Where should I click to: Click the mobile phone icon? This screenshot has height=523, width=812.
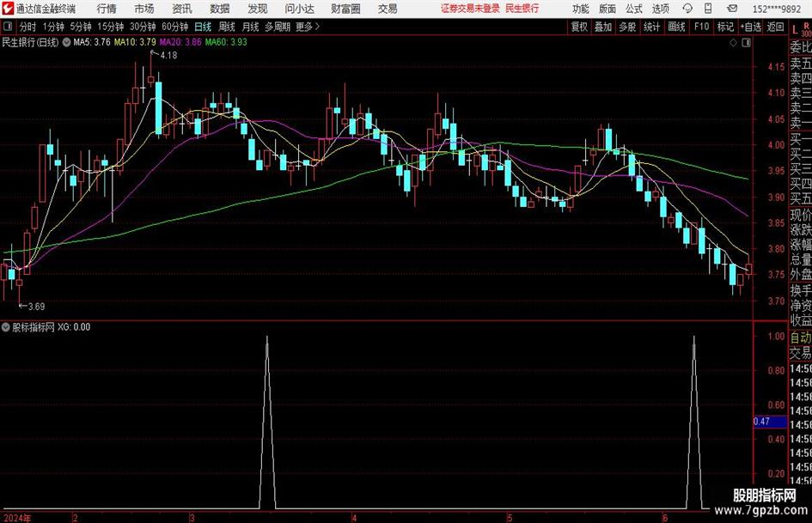pos(708,9)
